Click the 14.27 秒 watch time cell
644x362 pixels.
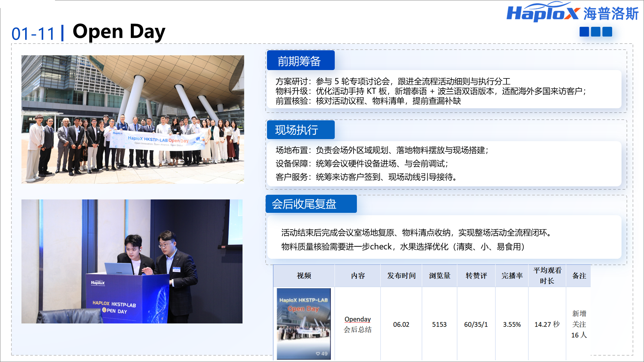coord(547,324)
